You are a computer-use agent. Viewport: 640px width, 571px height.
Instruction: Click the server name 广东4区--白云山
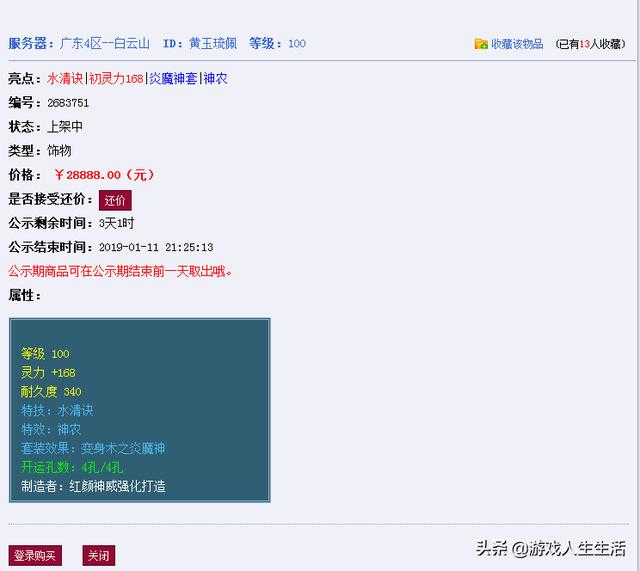[105, 43]
